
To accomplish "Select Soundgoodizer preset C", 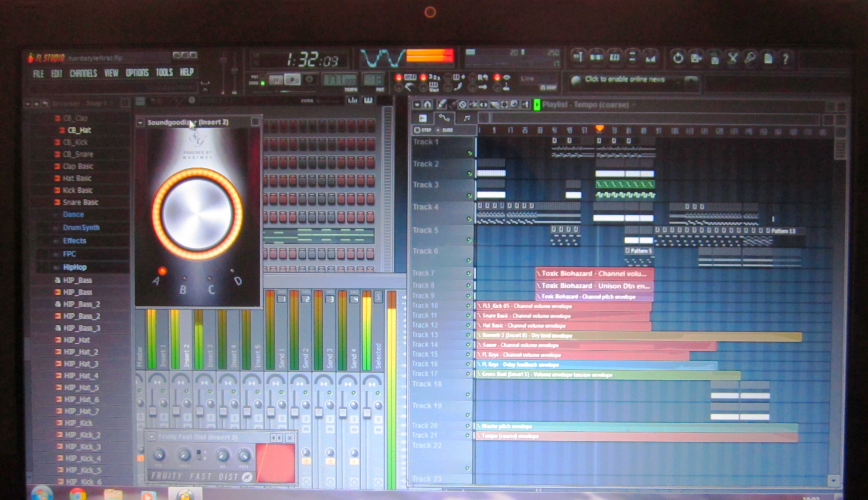I will tap(209, 279).
